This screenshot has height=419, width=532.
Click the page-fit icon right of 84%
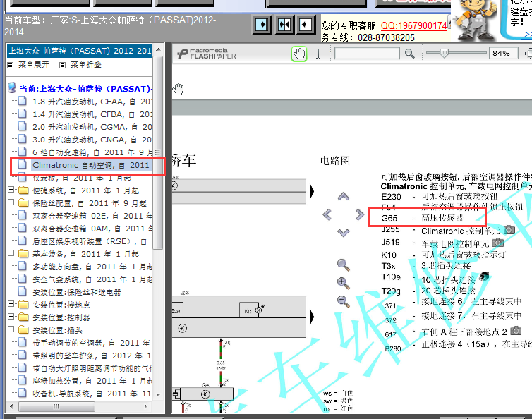(x=528, y=54)
